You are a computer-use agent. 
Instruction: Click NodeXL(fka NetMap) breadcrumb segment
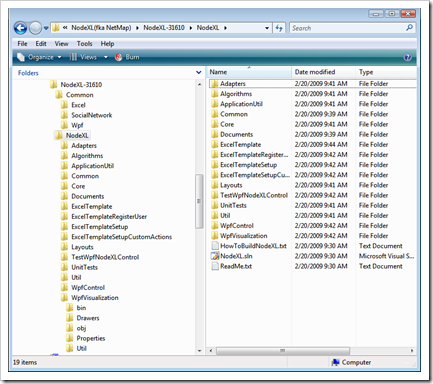101,28
